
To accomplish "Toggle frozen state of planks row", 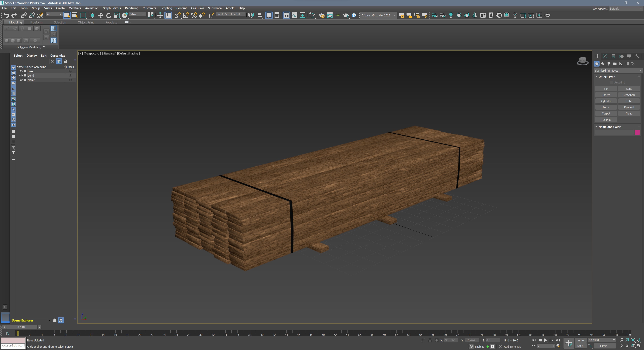I will point(71,80).
